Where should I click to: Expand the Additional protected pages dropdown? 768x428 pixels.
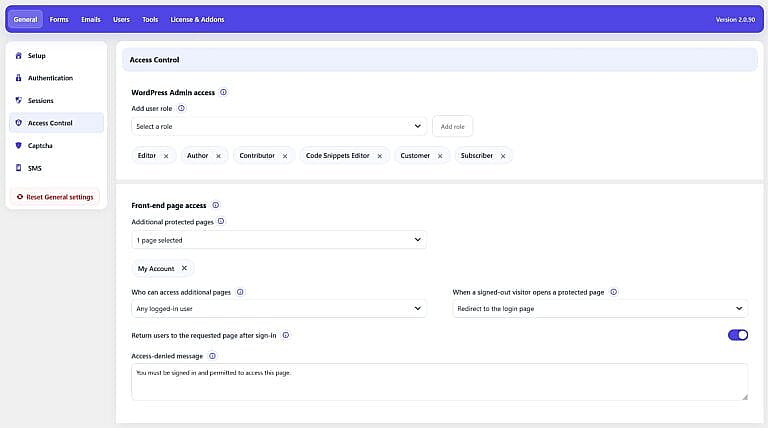279,240
